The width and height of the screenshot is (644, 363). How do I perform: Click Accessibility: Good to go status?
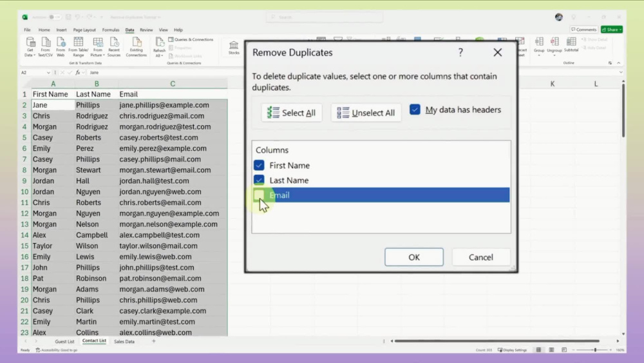pyautogui.click(x=57, y=350)
